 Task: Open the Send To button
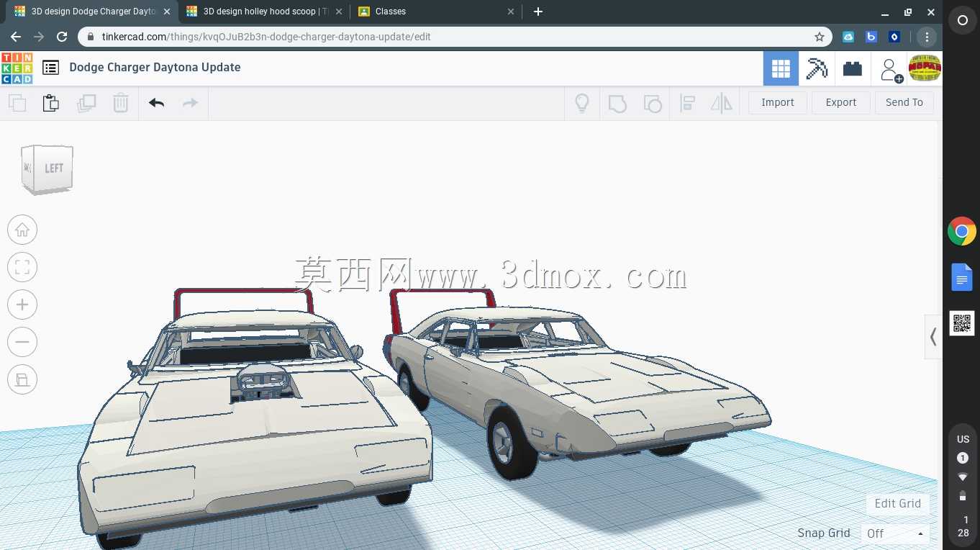tap(904, 103)
